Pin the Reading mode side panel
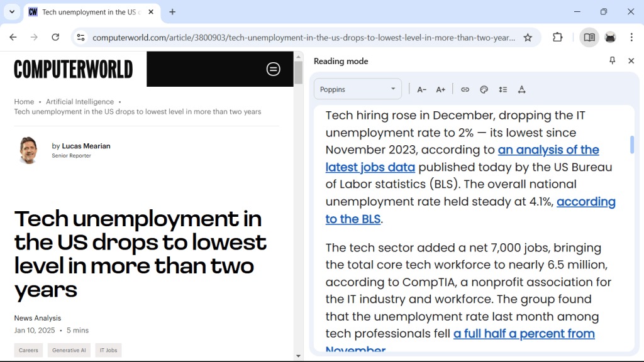This screenshot has height=362, width=644. pos(612,60)
